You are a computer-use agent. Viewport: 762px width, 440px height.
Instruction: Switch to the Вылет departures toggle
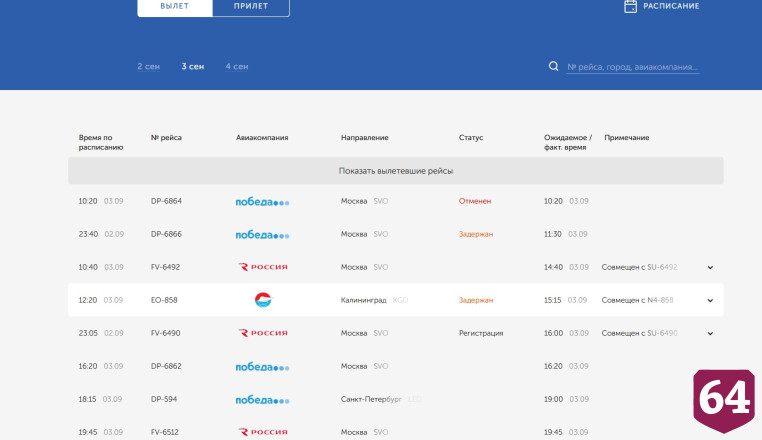[175, 7]
